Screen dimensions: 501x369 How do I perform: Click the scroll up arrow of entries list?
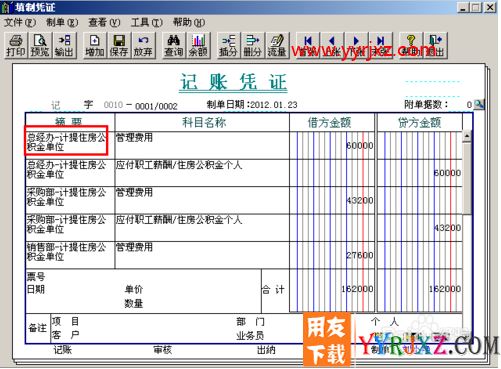pos(467,136)
